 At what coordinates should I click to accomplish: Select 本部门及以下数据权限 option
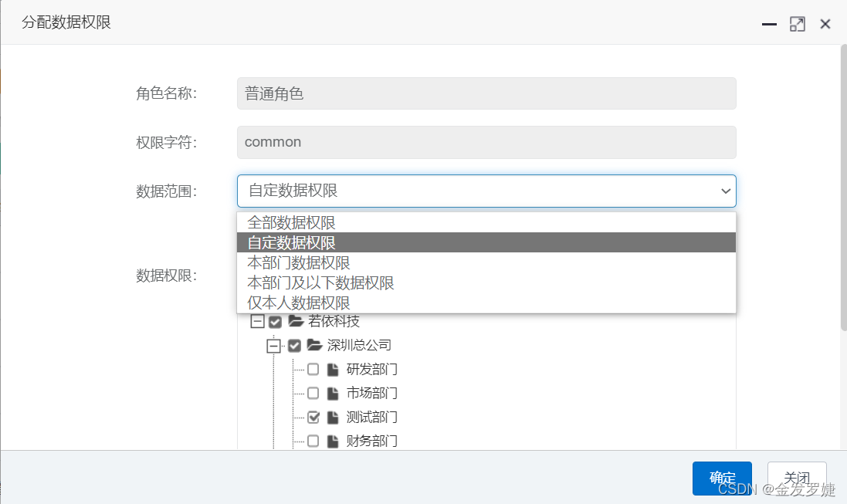[486, 282]
